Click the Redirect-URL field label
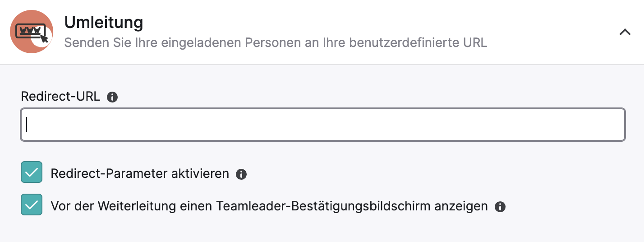644x242 pixels. (x=60, y=96)
